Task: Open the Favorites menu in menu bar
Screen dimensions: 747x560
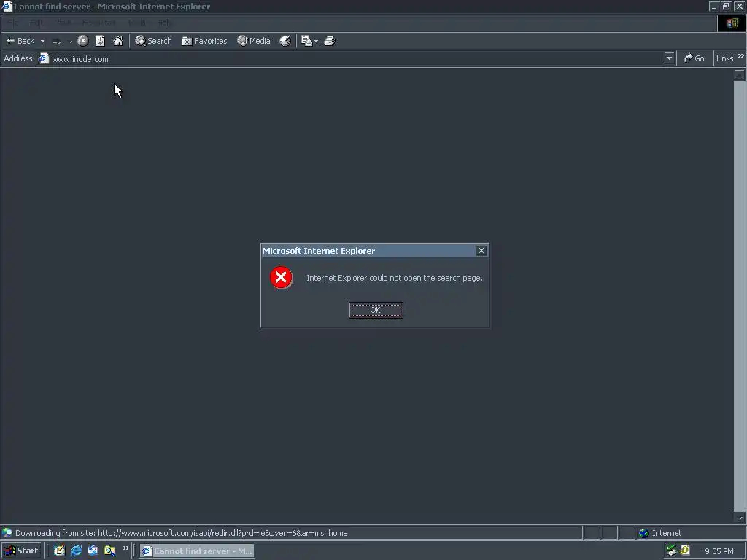Action: click(x=98, y=23)
